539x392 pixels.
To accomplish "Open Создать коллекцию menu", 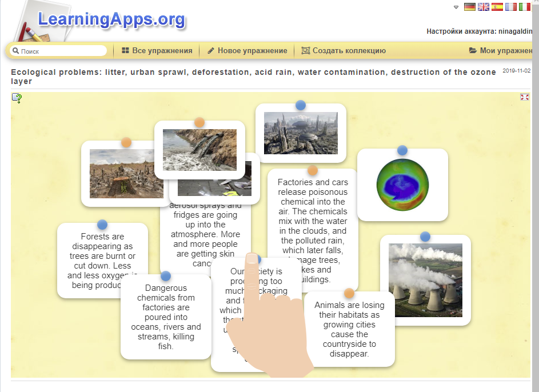I will coord(344,50).
